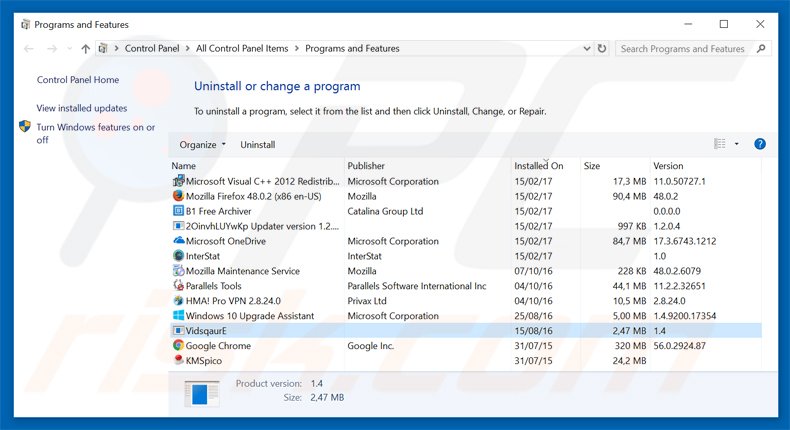
Task: Click the HMA! Pro VPN icon
Action: pos(178,300)
